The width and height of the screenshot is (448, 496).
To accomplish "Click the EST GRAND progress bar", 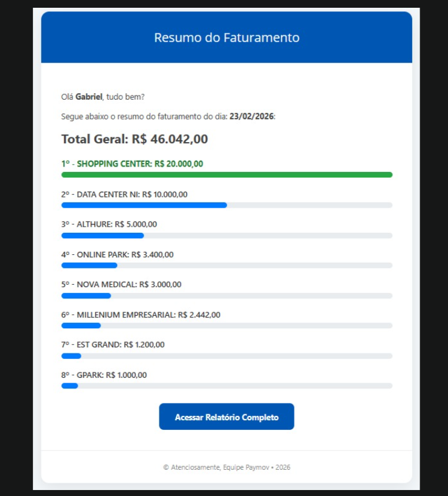I will 227,356.
